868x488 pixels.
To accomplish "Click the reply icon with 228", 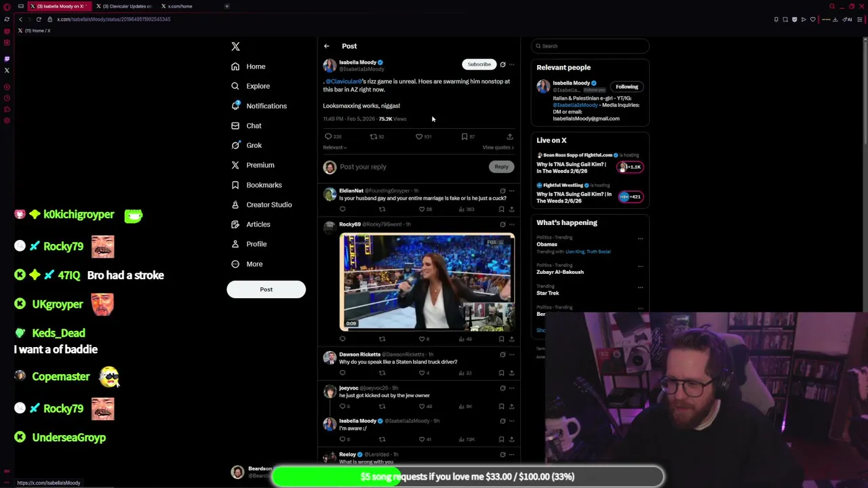I will tap(332, 136).
